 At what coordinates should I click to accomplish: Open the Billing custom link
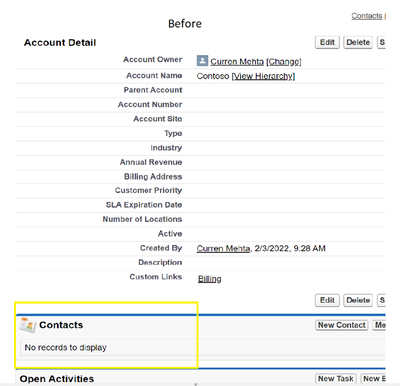[x=210, y=279]
